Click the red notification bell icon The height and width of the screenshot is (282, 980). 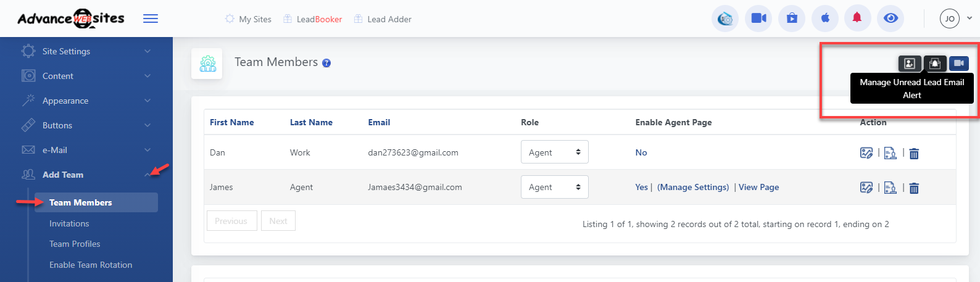point(857,19)
